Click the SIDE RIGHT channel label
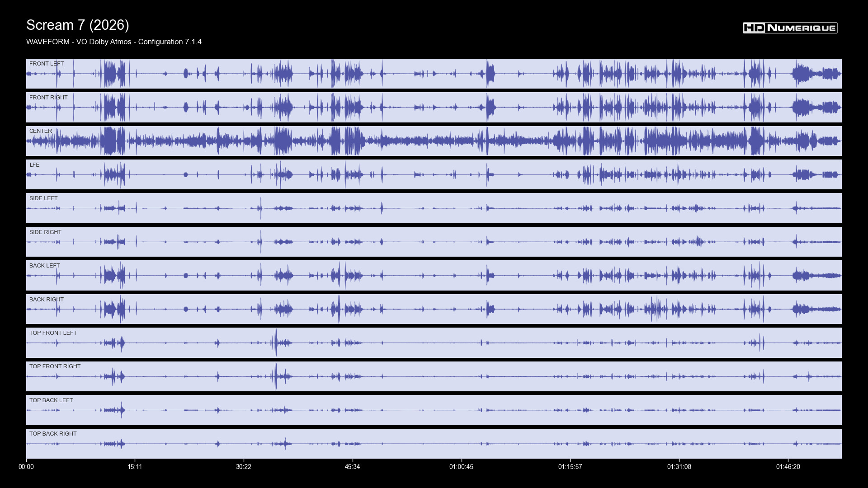Image resolution: width=868 pixels, height=488 pixels. point(45,232)
